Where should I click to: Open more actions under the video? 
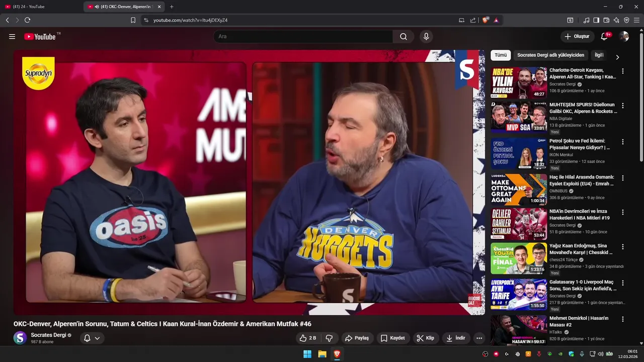click(479, 338)
